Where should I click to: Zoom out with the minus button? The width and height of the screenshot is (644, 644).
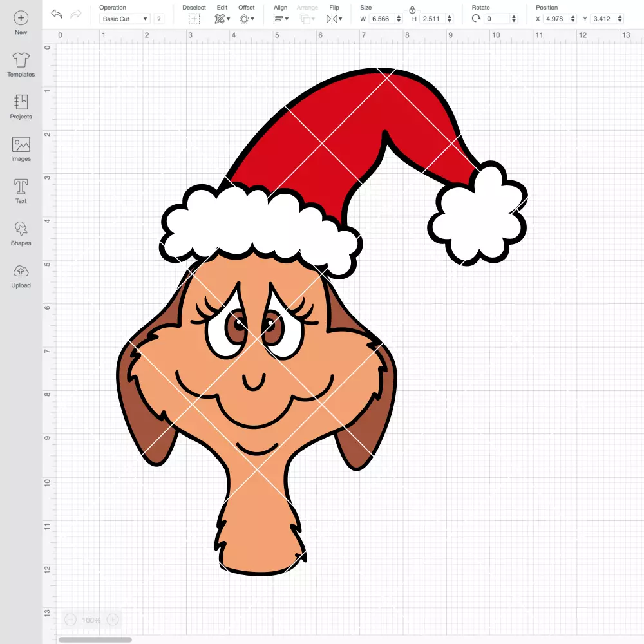(x=71, y=620)
